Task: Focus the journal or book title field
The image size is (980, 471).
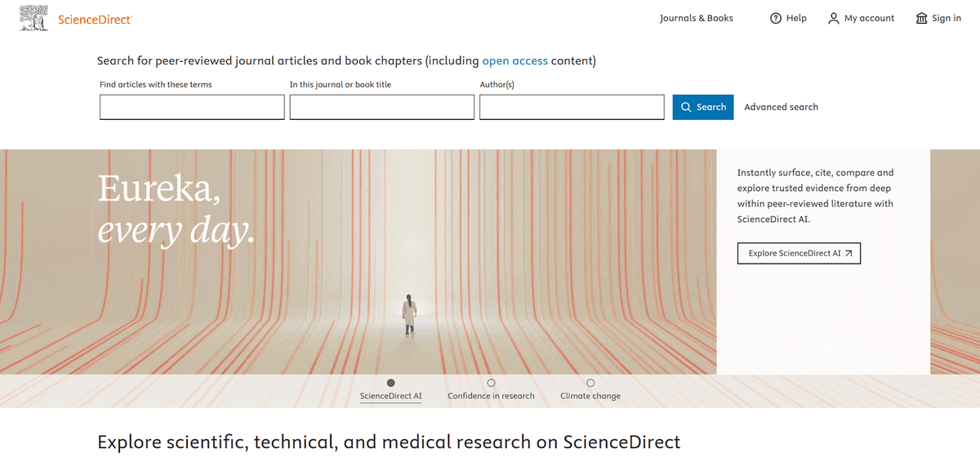Action: tap(382, 107)
